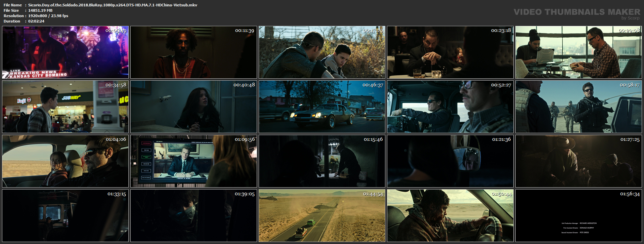
Task: Select the side mirror thumbnail at 01:21:36
Action: point(450,161)
